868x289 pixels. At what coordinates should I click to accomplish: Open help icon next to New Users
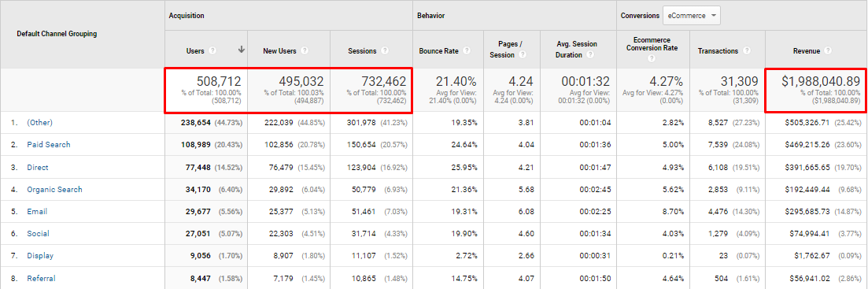305,50
